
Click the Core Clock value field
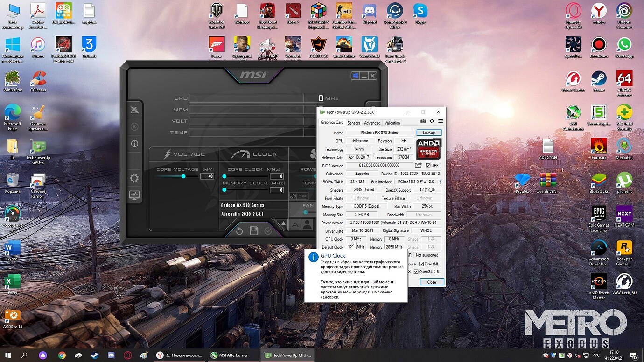pyautogui.click(x=276, y=176)
